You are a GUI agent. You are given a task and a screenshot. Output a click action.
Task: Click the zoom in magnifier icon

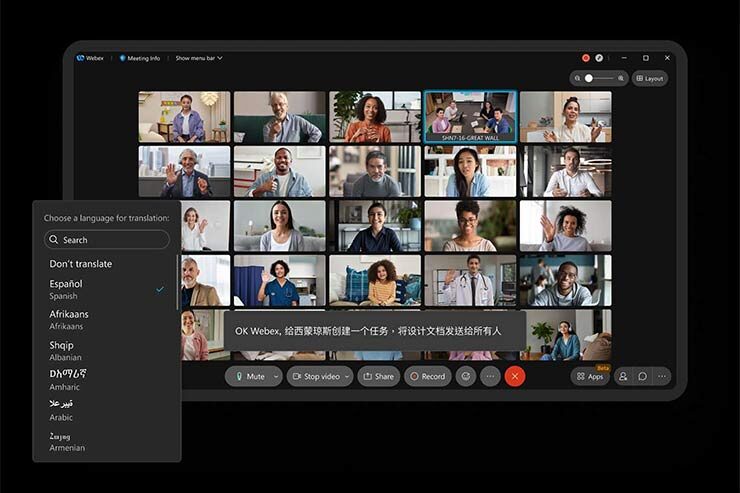click(621, 78)
